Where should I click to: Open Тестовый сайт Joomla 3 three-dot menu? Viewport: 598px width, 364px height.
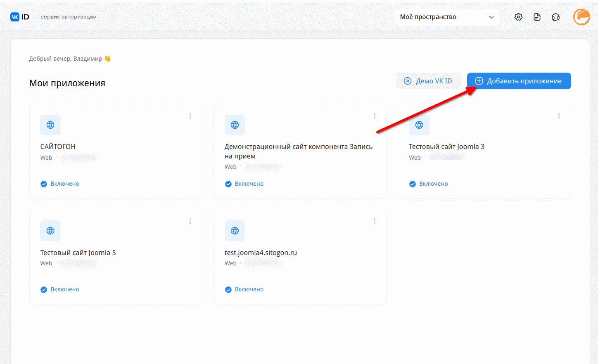tap(559, 116)
